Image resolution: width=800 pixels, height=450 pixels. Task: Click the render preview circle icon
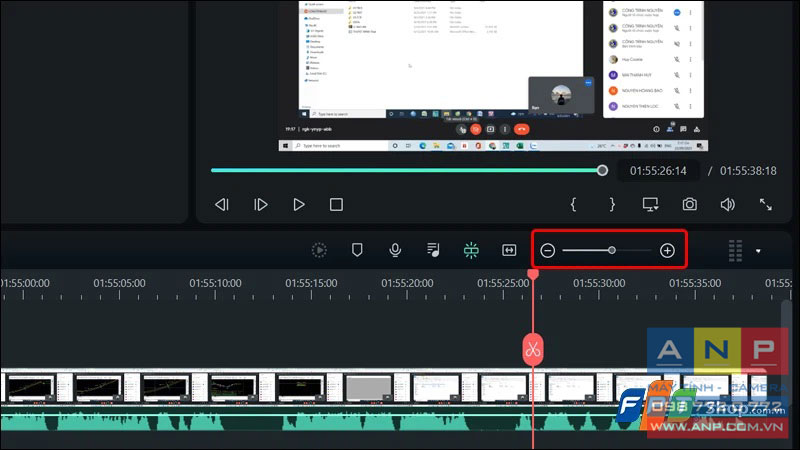pyautogui.click(x=319, y=250)
